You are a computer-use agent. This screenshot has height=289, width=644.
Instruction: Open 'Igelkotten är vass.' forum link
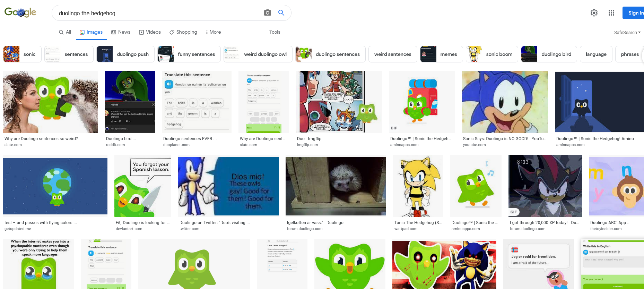pos(315,223)
